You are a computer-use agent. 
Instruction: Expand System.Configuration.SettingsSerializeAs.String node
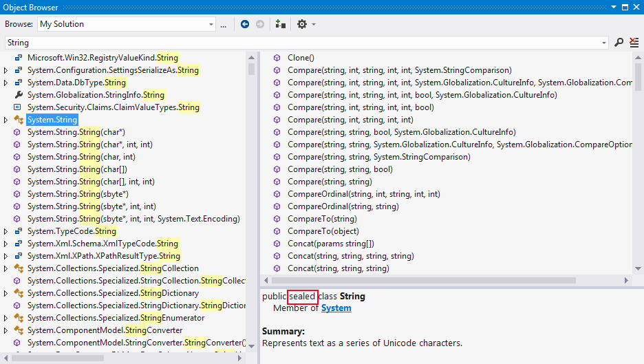click(6, 70)
